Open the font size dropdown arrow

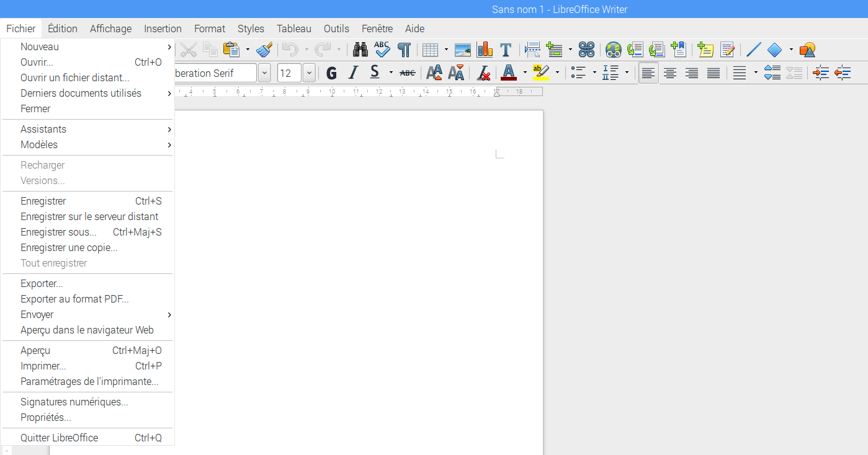[309, 73]
